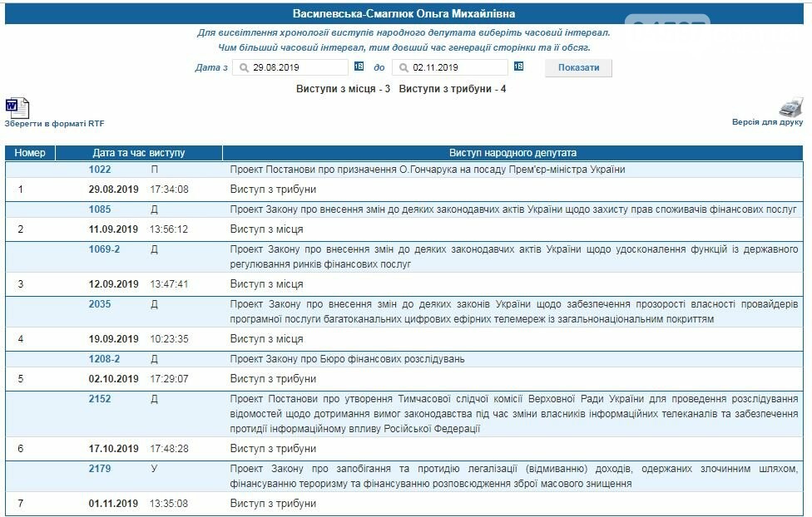Select time 10:23:35
The width and height of the screenshot is (812, 517).
(169, 339)
